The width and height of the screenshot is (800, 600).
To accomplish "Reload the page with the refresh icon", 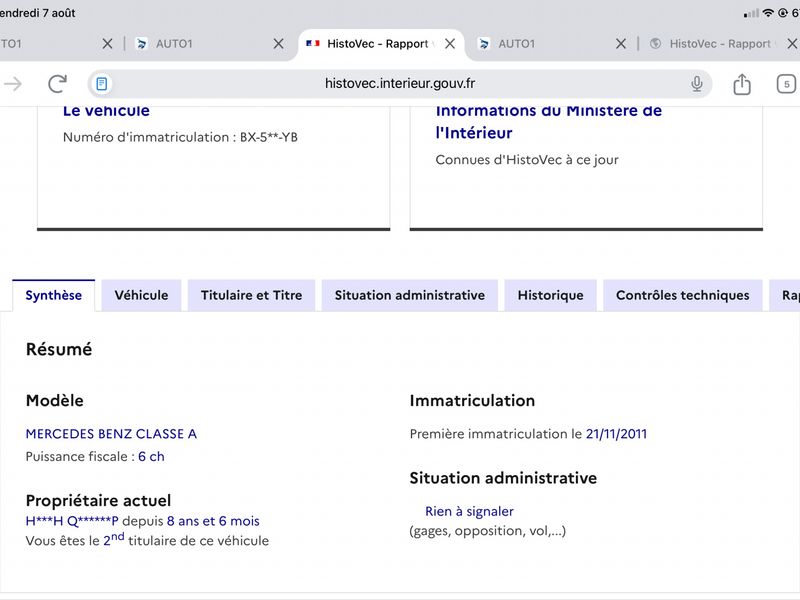I will 57,84.
